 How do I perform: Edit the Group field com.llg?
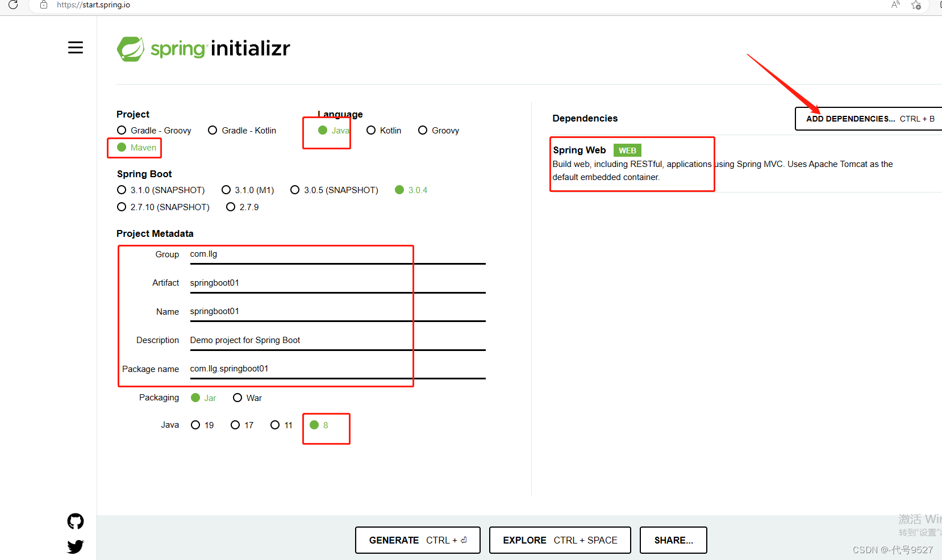pos(337,254)
